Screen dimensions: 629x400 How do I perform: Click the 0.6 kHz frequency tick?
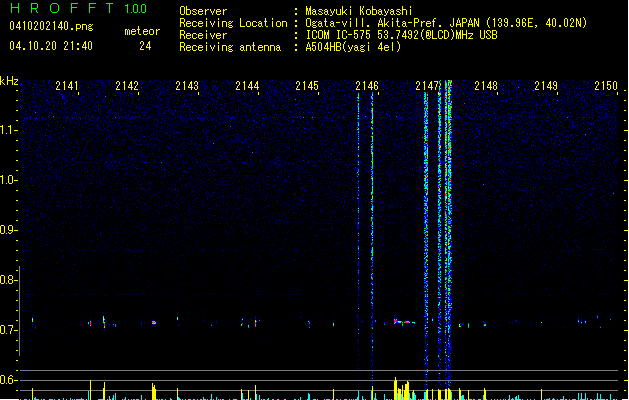point(8,380)
